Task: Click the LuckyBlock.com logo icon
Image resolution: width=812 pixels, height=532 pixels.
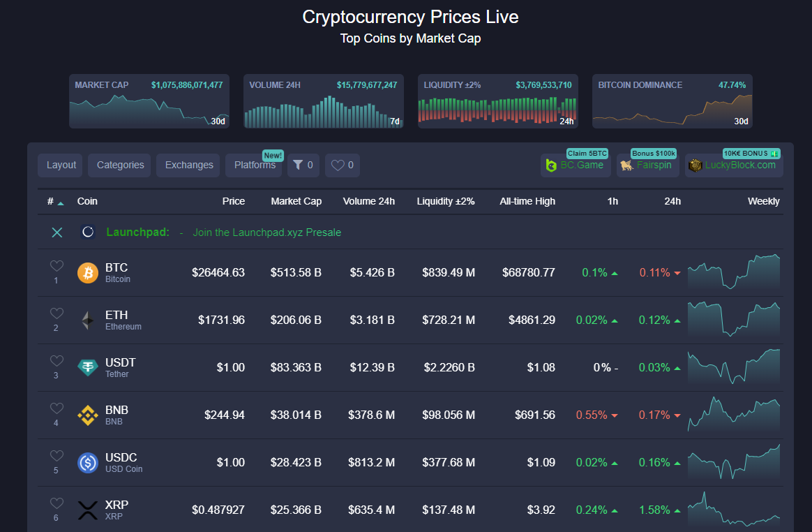Action: tap(695, 165)
